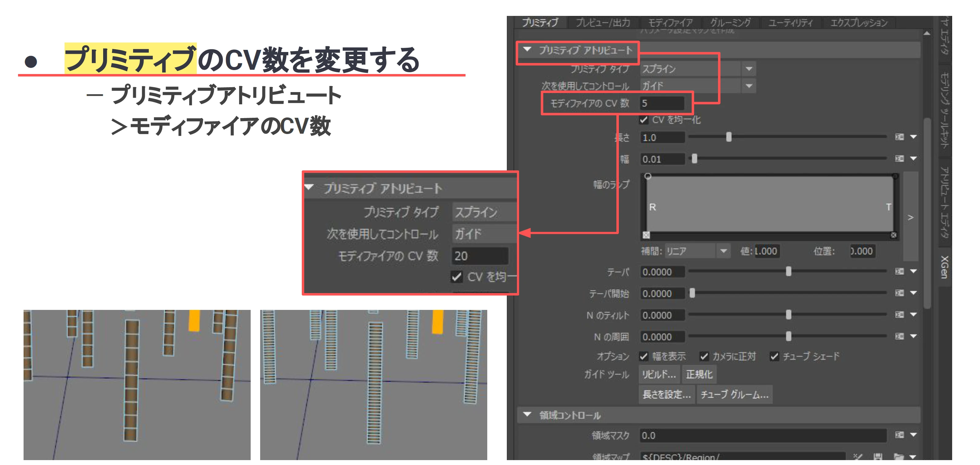This screenshot has height=465, width=980.
Task: Open the expression icon for N のティルト
Action: pos(899,314)
